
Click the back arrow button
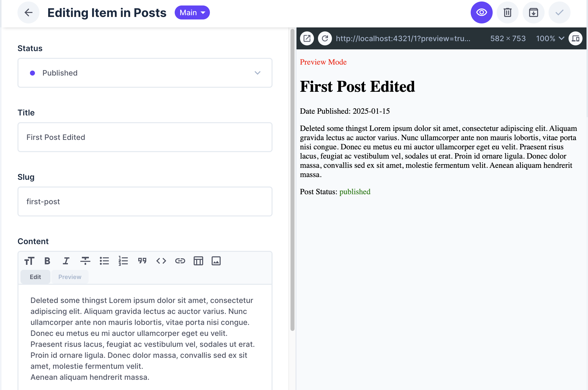pyautogui.click(x=28, y=12)
